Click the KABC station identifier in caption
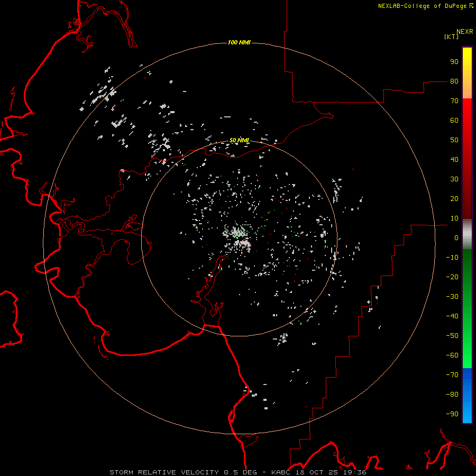 282,472
